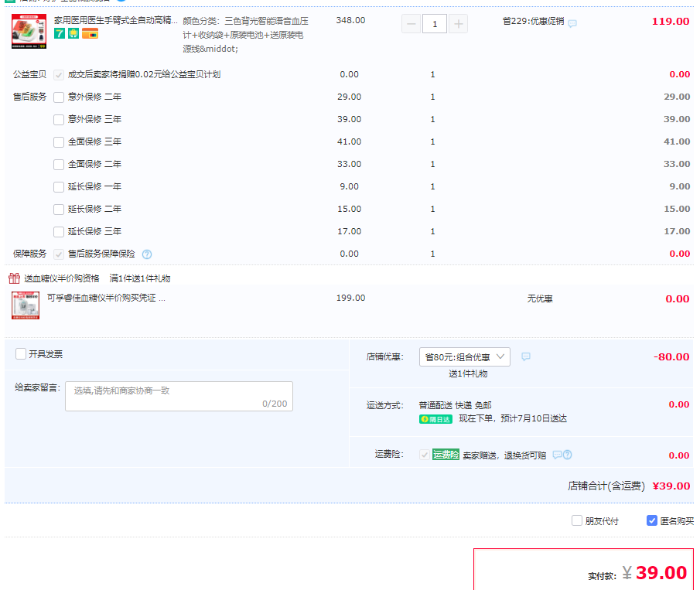Viewport: 700px width, 590px height.
Task: Increase quantity with the plus button
Action: (x=459, y=24)
